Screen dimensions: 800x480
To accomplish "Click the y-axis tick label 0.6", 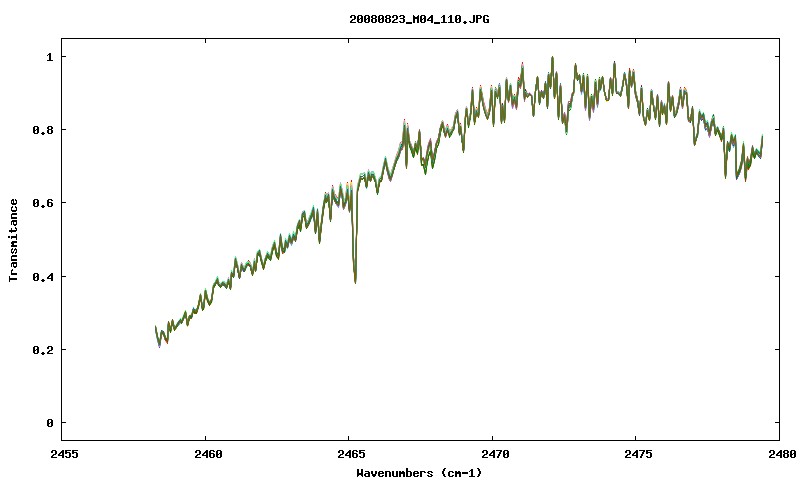I will click(43, 203).
